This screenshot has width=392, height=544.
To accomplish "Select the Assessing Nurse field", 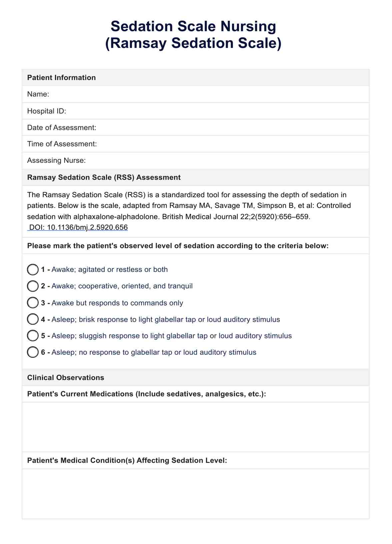I will click(x=227, y=161).
